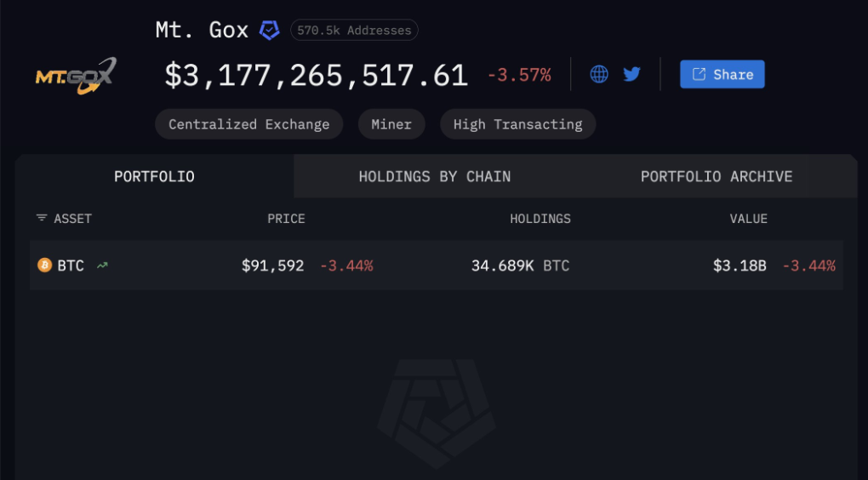Click the faded Arkham watermark logo

point(436,413)
